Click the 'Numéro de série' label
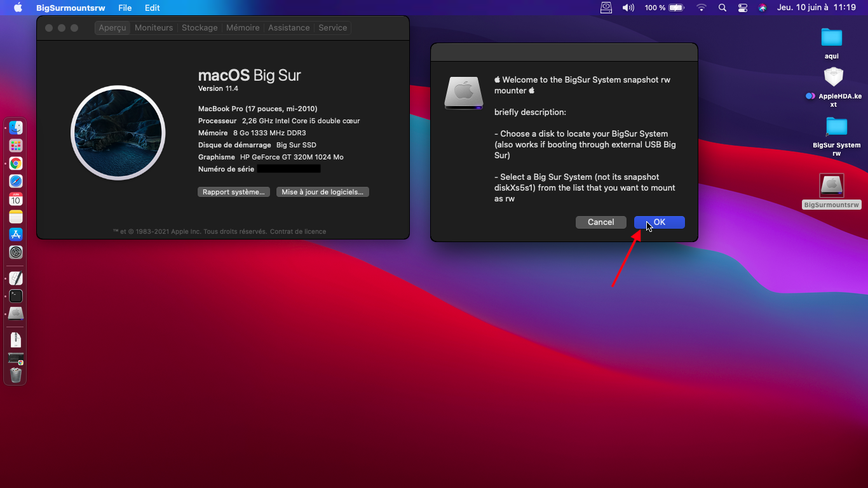Screen dimensions: 868x488 coord(226,169)
